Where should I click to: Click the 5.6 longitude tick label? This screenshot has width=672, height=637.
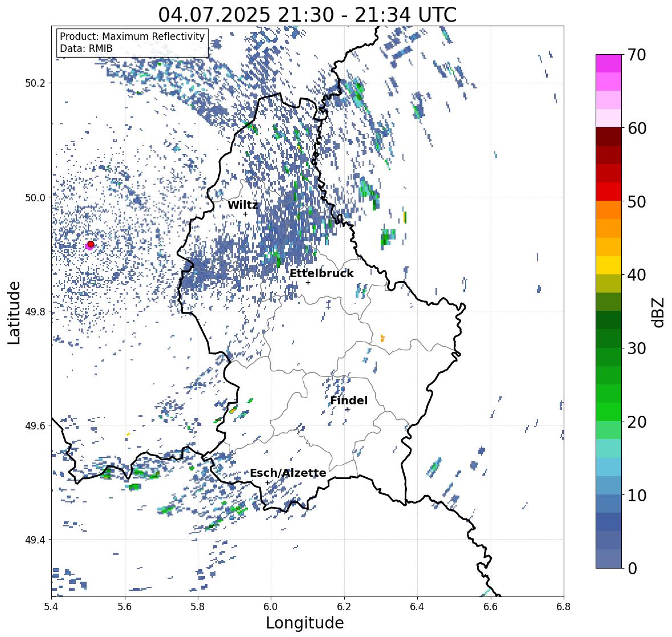[125, 606]
